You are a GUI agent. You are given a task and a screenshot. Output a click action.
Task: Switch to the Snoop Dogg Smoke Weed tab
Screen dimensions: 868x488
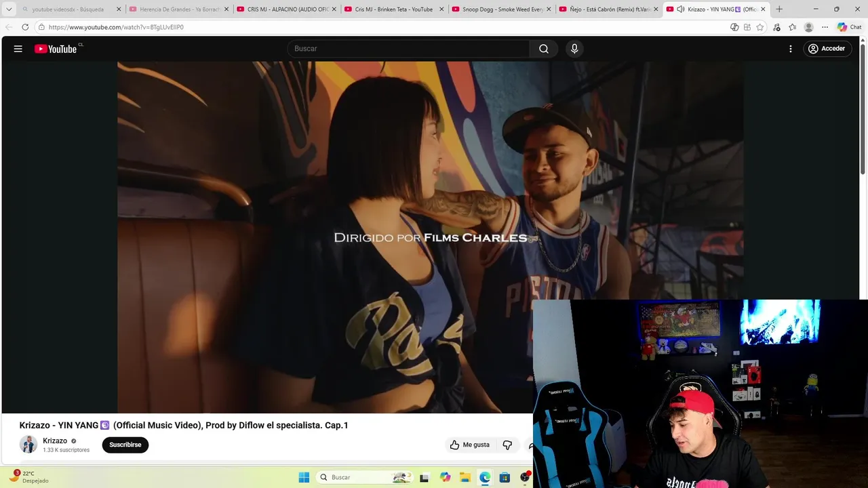[502, 9]
